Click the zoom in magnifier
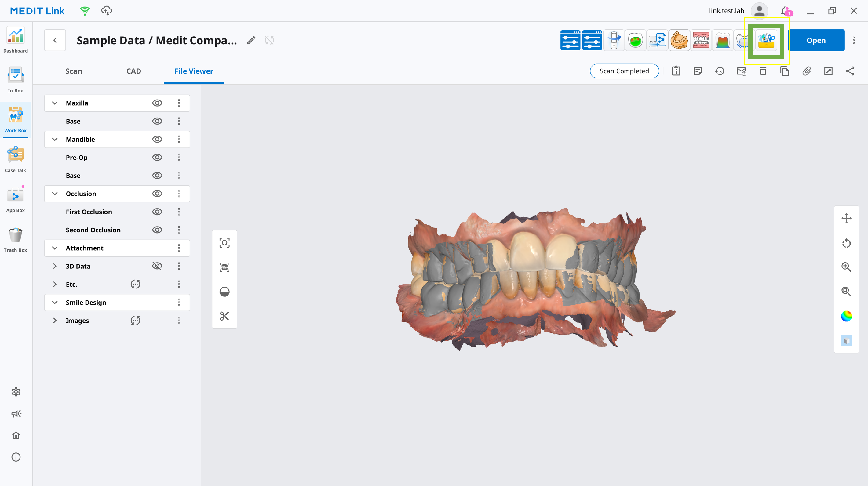Screen dimensions: 868x486 pyautogui.click(x=846, y=267)
